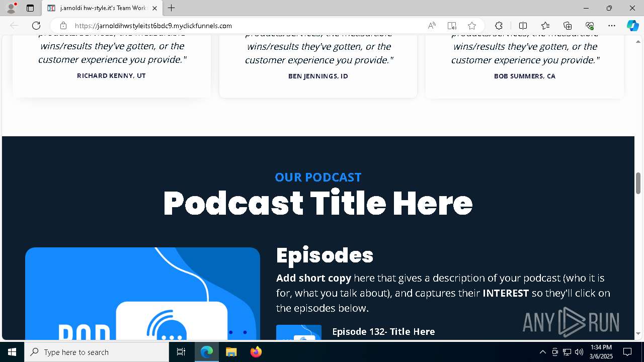The height and width of the screenshot is (362, 644).
Task: Open the notifications action center
Action: pyautogui.click(x=627, y=352)
